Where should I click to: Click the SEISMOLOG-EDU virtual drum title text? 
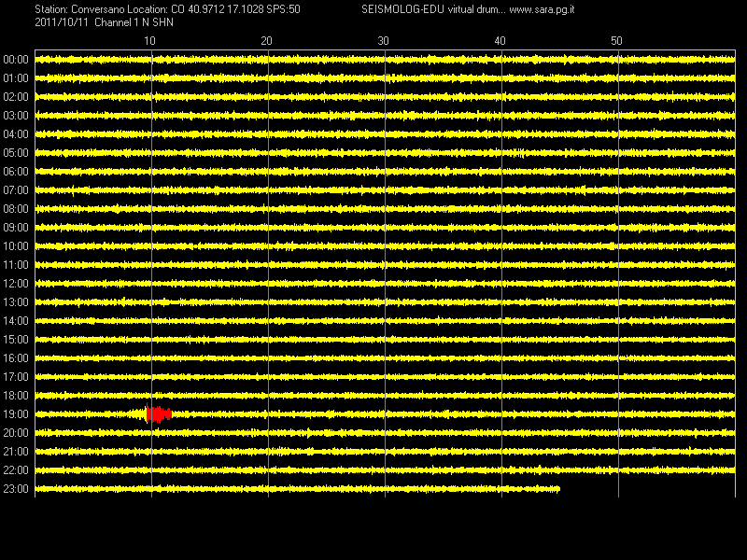point(433,9)
